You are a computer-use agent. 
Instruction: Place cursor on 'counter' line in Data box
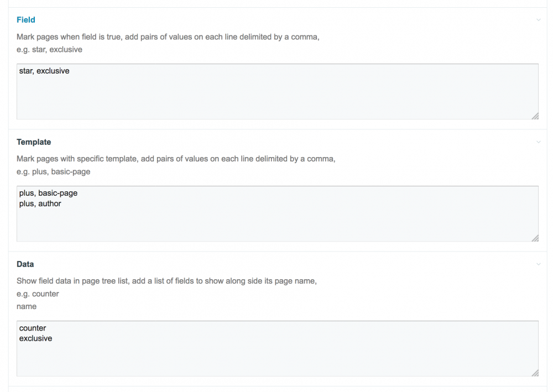[33, 328]
